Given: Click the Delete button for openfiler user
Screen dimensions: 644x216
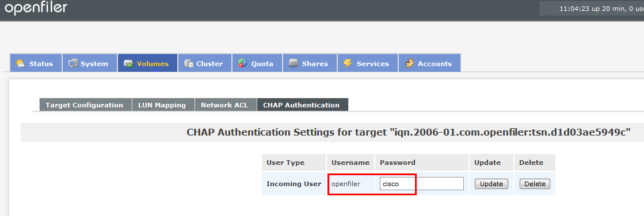Looking at the screenshot, I should 535,184.
